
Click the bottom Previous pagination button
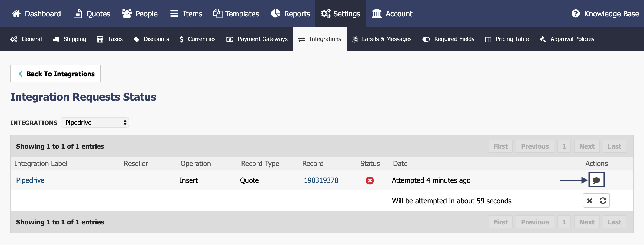pyautogui.click(x=535, y=222)
